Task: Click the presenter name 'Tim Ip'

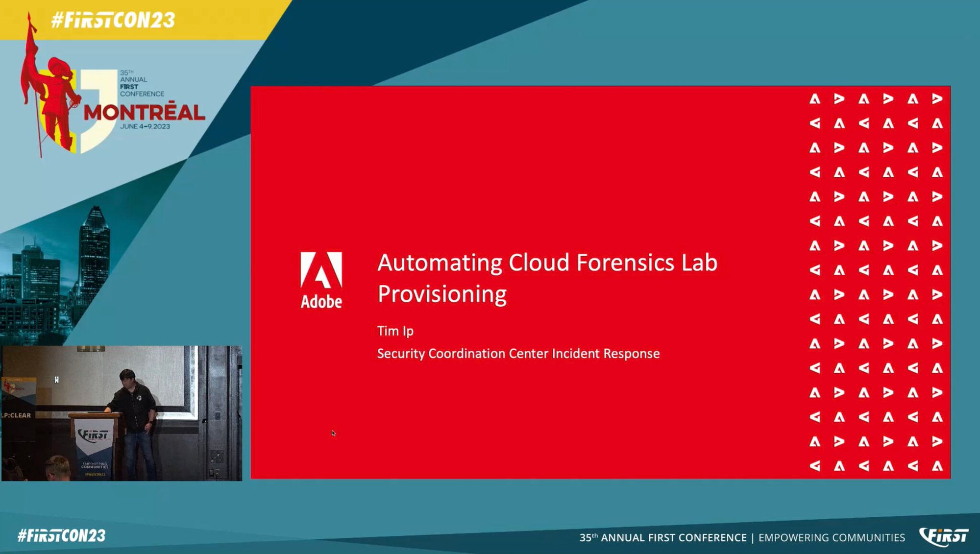Action: (395, 331)
